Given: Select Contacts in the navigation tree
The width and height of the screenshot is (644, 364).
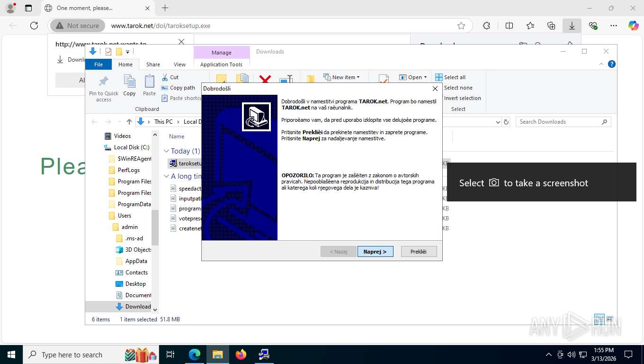Looking at the screenshot, I should (132, 273).
